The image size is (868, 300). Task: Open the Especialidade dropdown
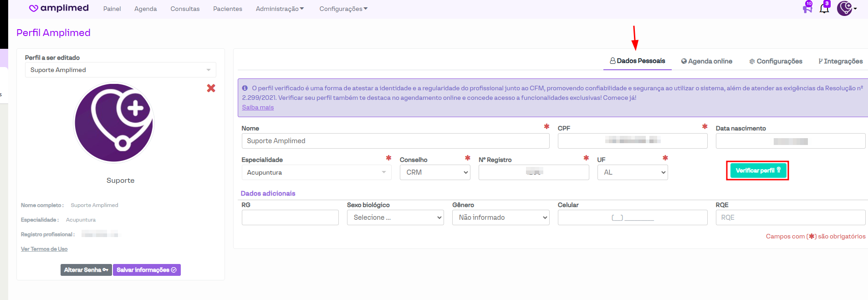[x=316, y=172]
